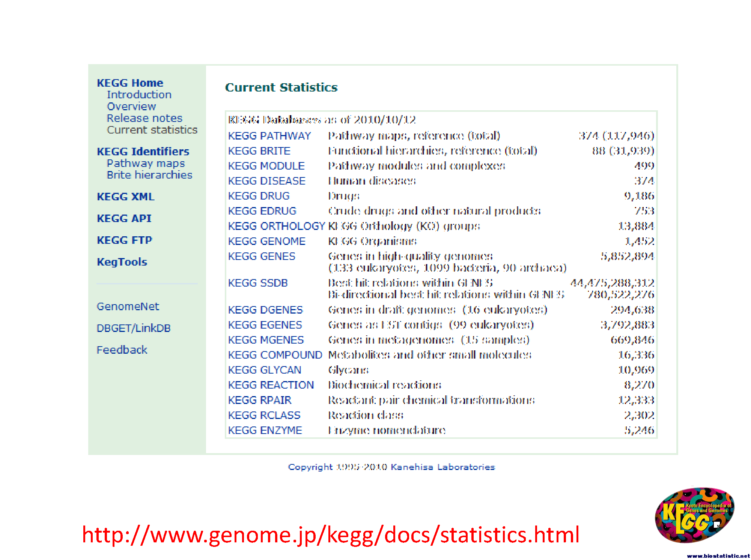The width and height of the screenshot is (751, 560).
Task: Open KEGG REACTION database link
Action: pyautogui.click(x=271, y=385)
